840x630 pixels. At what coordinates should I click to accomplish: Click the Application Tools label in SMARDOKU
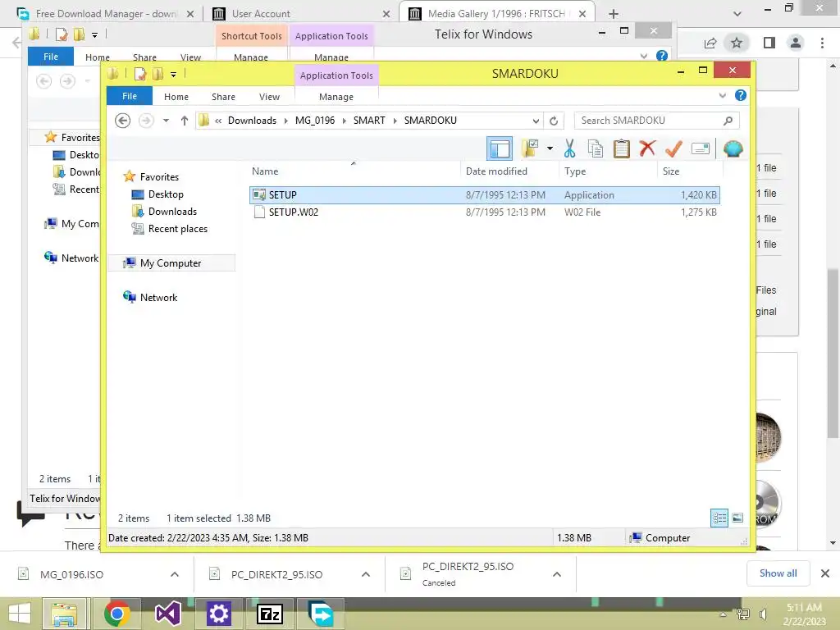click(336, 75)
